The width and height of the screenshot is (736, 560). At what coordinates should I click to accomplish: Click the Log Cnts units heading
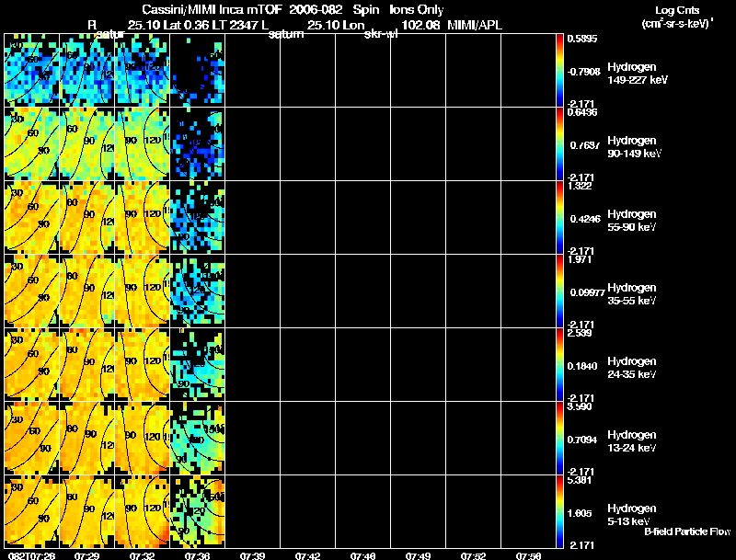pyautogui.click(x=675, y=16)
